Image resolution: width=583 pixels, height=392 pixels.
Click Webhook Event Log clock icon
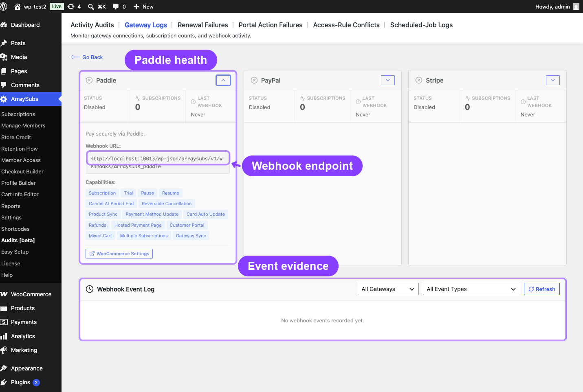[x=90, y=289]
